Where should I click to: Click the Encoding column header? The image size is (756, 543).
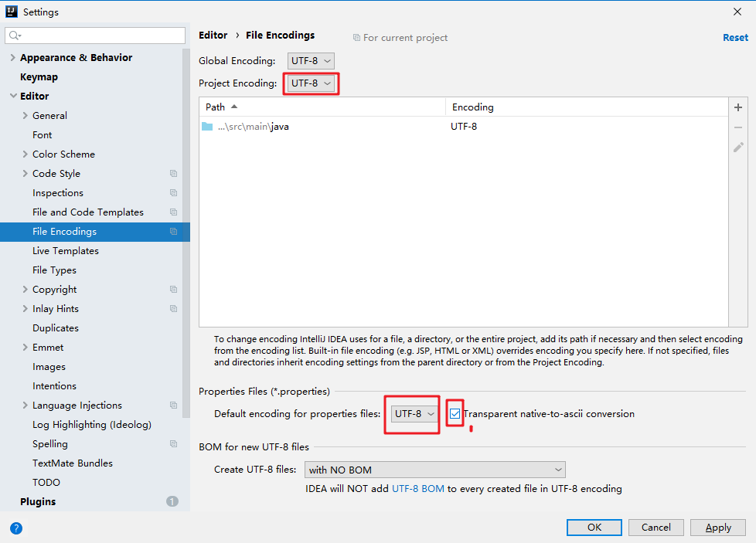[587, 107]
